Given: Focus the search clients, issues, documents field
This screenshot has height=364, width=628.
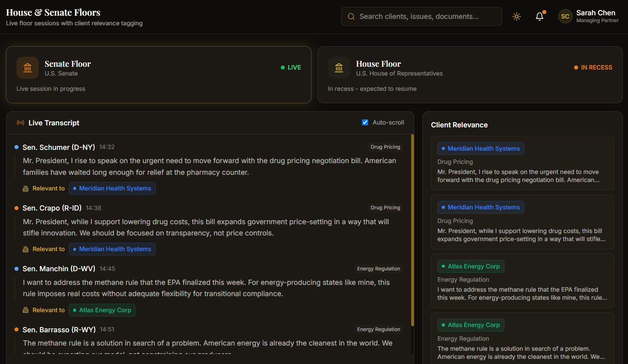Looking at the screenshot, I should [x=421, y=16].
